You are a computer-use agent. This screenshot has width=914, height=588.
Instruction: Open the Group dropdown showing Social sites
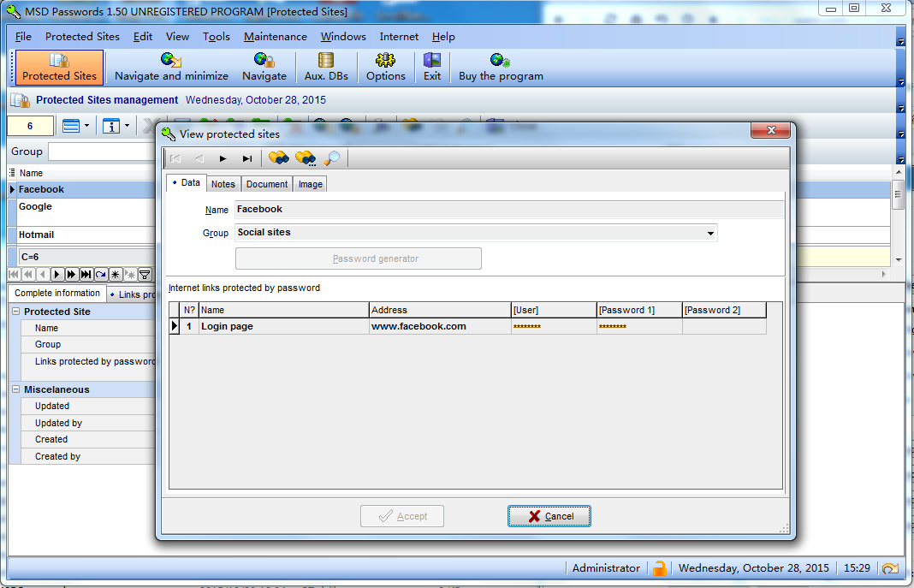[x=710, y=233]
